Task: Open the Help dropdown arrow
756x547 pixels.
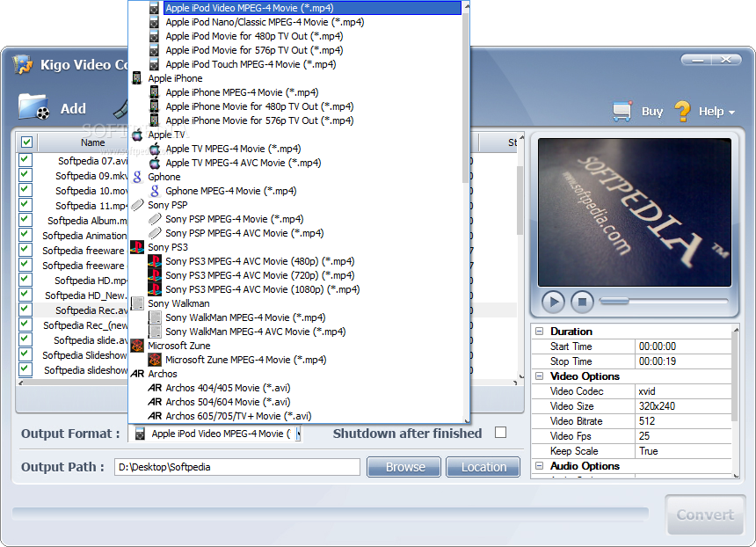Action: (731, 112)
